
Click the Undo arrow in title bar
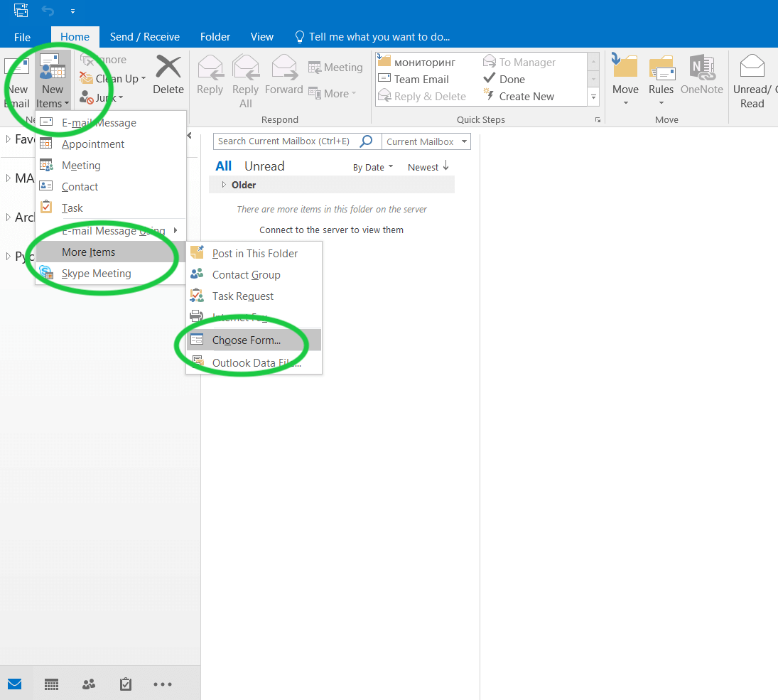48,11
